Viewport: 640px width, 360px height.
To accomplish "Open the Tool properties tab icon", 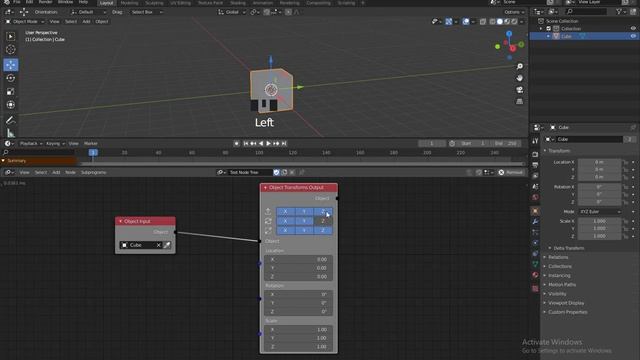I will [x=535, y=141].
